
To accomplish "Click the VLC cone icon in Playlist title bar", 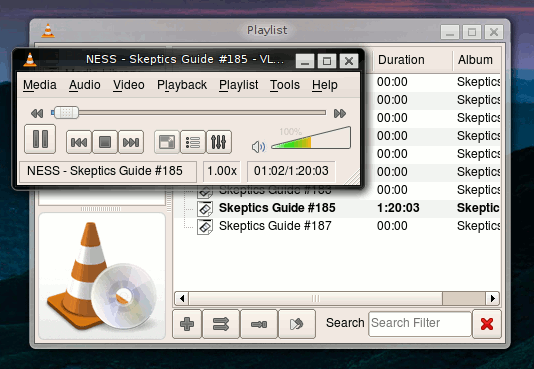I will pos(48,31).
